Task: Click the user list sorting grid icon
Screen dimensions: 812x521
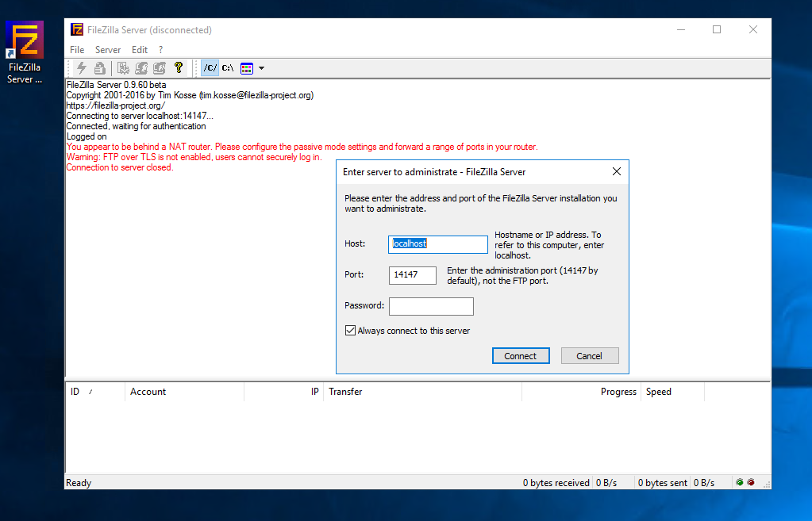Action: pyautogui.click(x=247, y=68)
